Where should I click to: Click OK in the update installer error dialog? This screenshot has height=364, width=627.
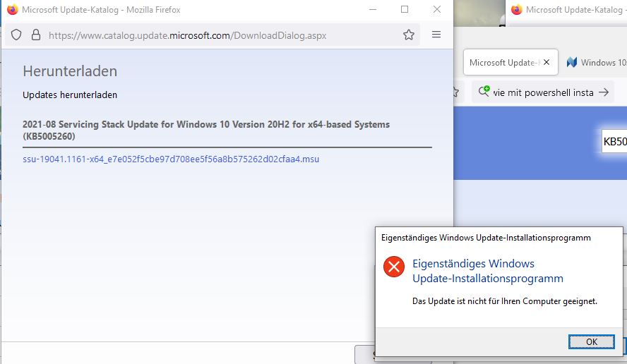click(591, 341)
